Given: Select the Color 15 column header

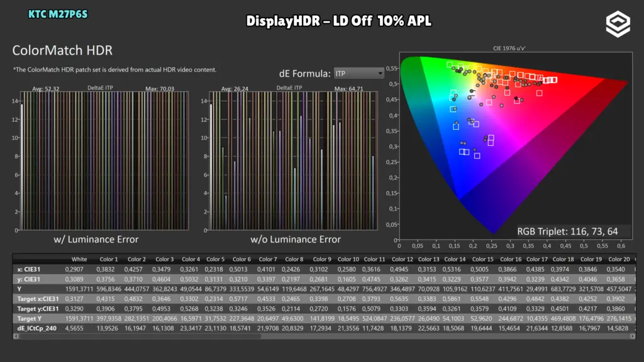Looking at the screenshot, I should [x=482, y=260].
